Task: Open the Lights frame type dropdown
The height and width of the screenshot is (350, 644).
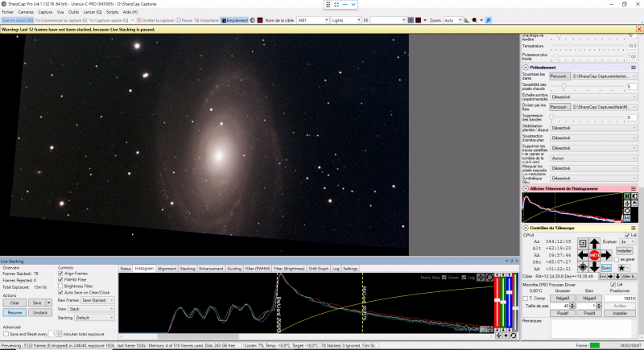Action: 346,20
